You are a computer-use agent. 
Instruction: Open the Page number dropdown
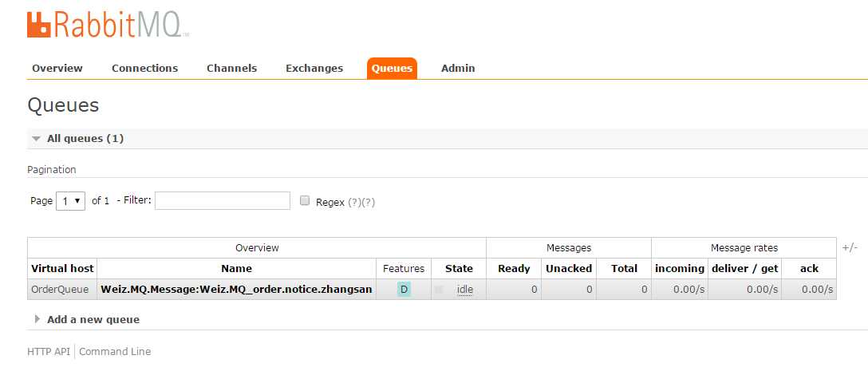tap(70, 201)
